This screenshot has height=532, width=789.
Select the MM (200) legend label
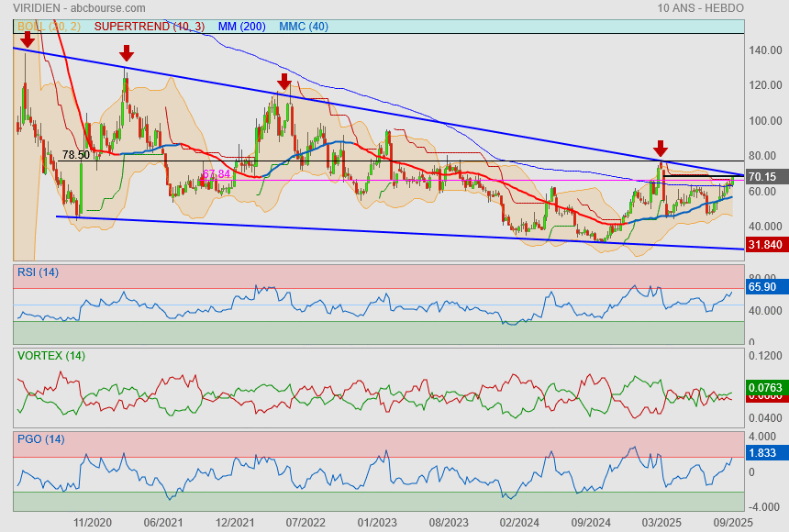point(241,27)
